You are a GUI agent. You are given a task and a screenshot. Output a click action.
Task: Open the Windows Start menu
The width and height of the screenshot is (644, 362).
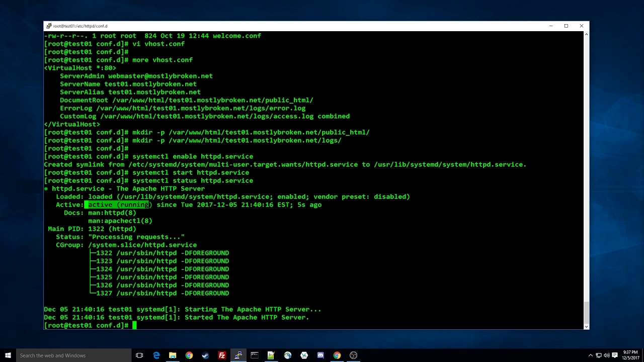click(8, 355)
